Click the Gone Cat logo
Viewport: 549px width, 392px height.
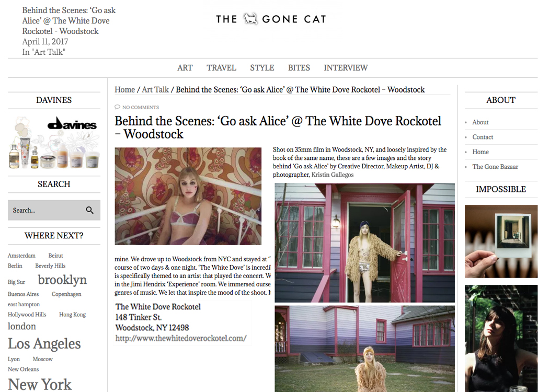(271, 19)
